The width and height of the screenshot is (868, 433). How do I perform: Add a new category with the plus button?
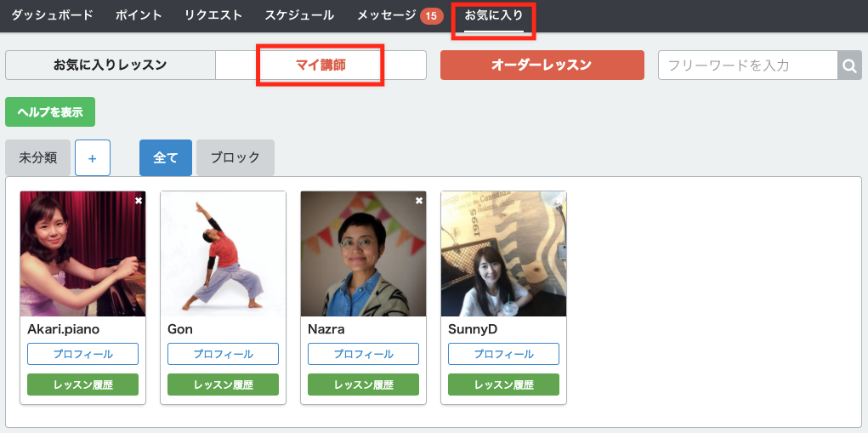click(93, 158)
